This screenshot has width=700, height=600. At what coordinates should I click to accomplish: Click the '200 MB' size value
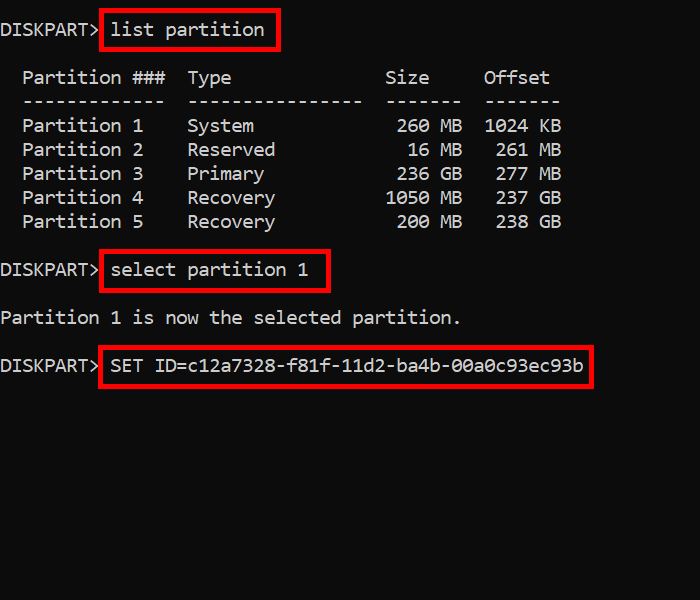429,222
